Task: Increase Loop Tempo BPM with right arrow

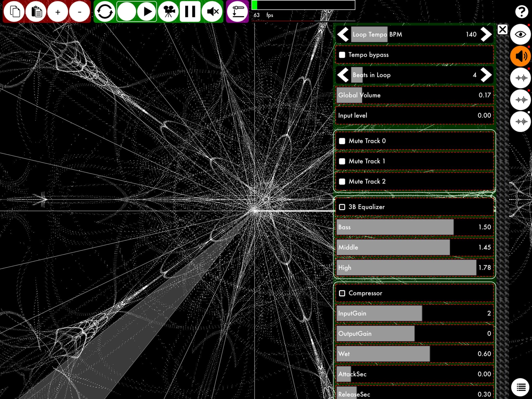Action: coord(486,34)
